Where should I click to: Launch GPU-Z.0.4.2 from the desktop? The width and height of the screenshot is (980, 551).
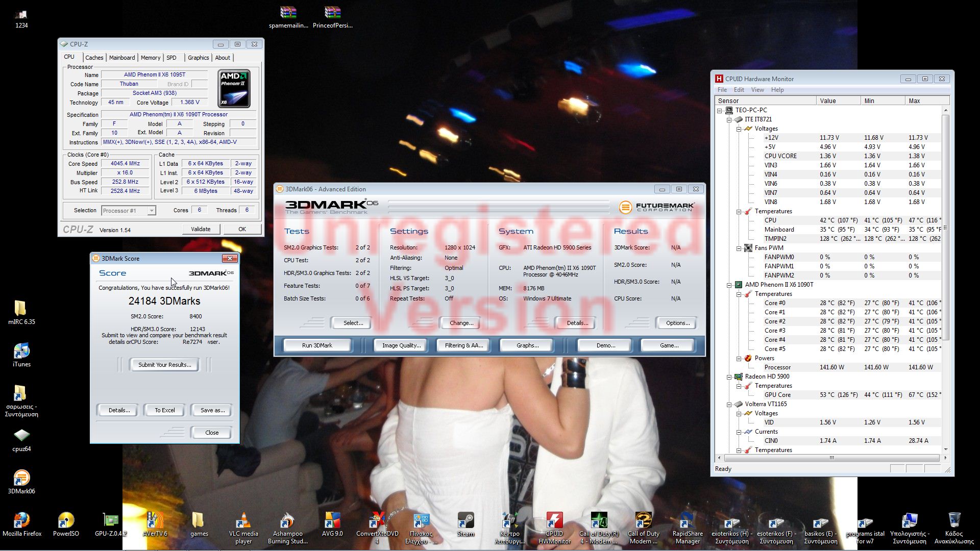click(x=111, y=524)
